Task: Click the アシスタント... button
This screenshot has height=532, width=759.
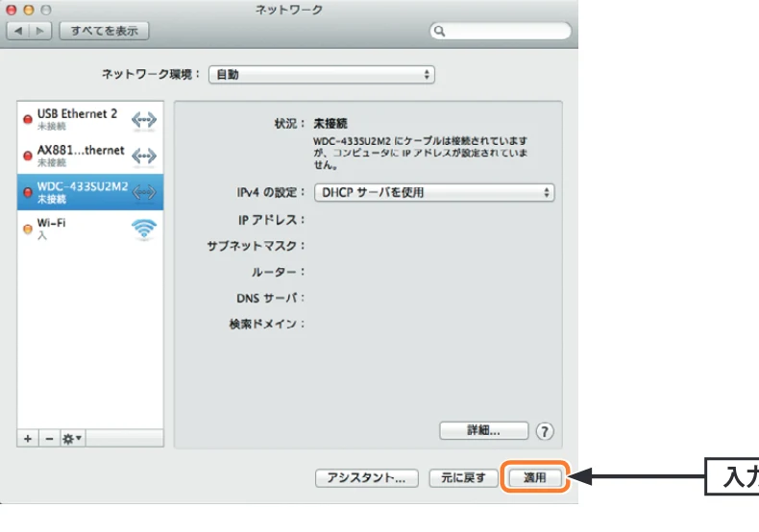Action: (366, 478)
